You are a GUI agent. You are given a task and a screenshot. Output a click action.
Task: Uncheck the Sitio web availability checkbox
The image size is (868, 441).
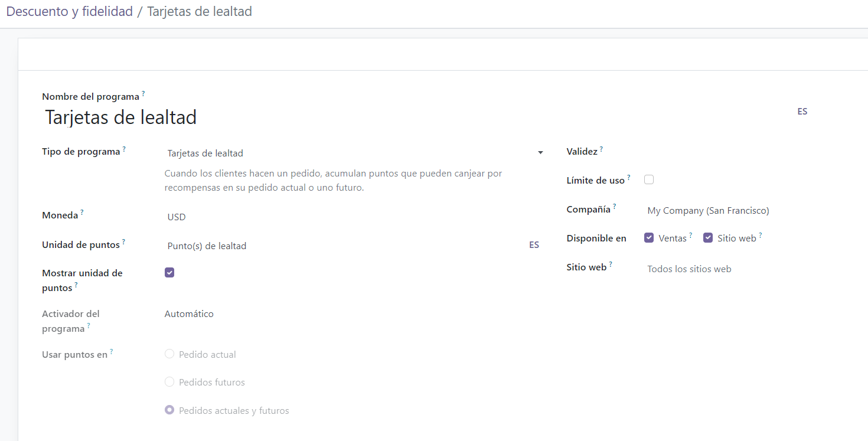tap(708, 238)
